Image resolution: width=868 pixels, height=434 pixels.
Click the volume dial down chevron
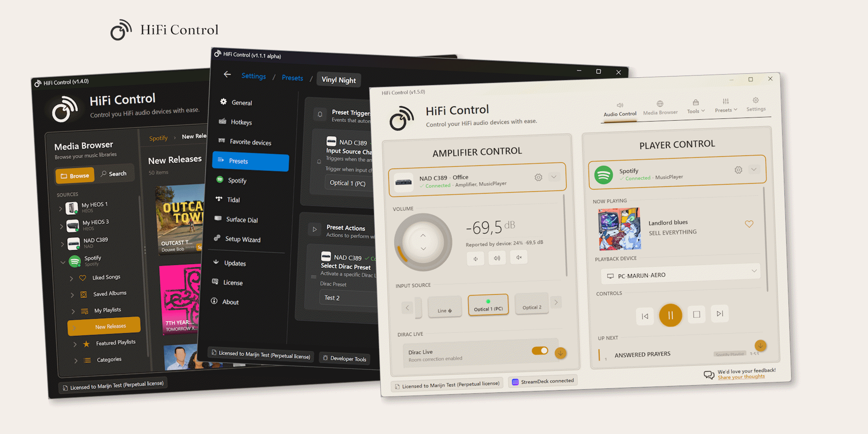[423, 249]
